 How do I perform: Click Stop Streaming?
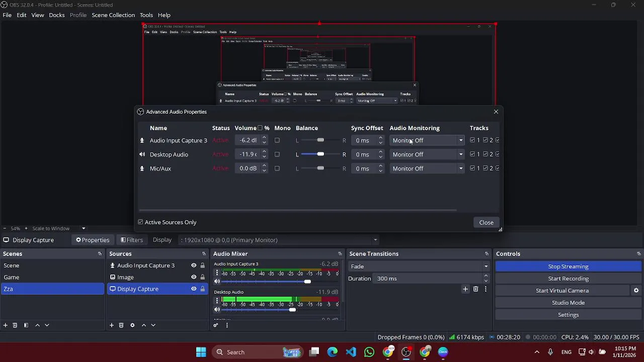point(569,266)
